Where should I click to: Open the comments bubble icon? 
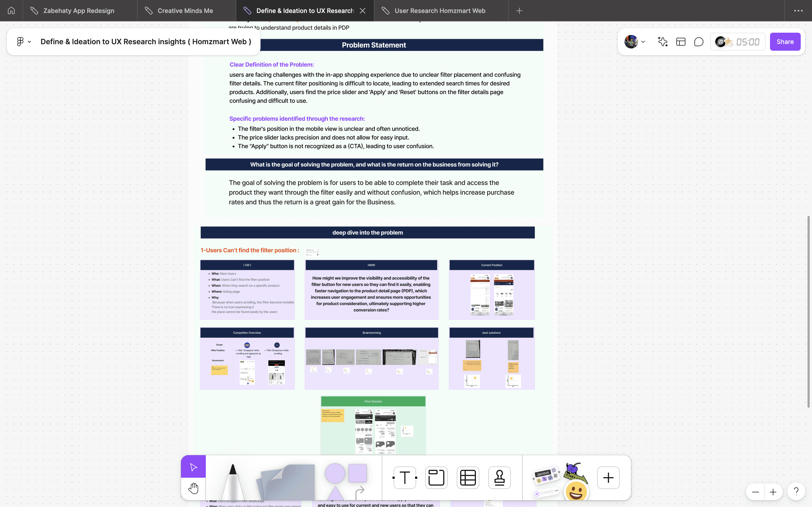tap(699, 42)
